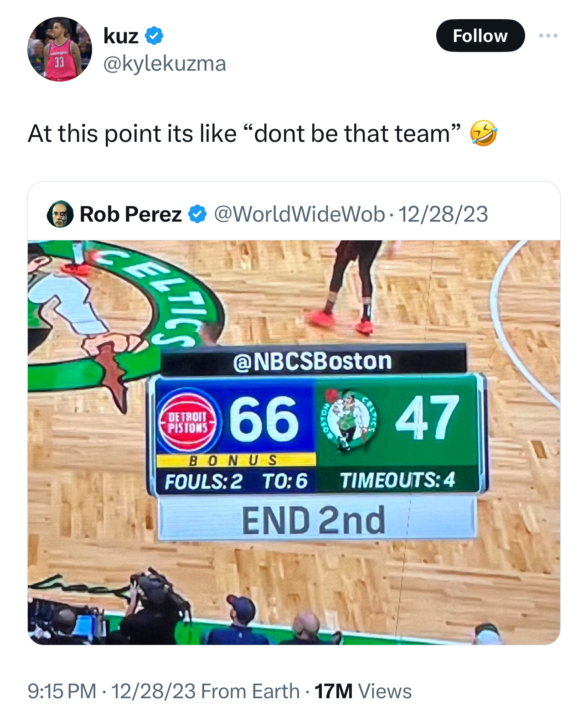The height and width of the screenshot is (716, 588).
Task: Click the kuz display name
Action: point(121,36)
